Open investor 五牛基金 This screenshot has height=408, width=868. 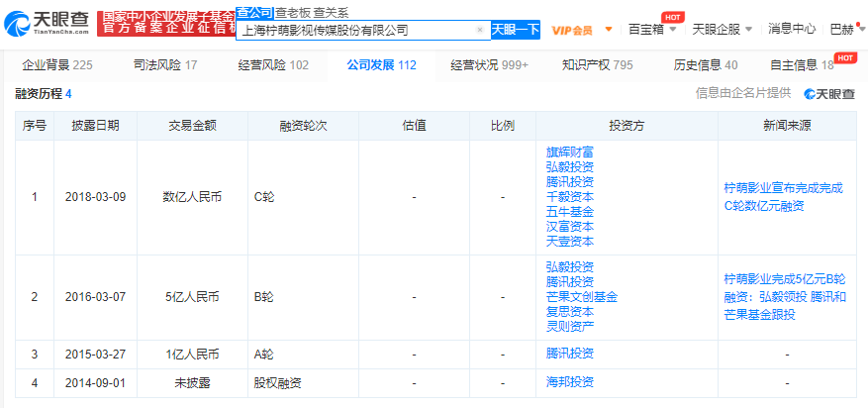click(570, 212)
